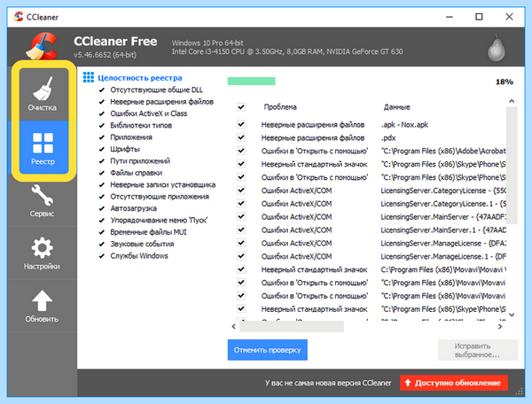Minimize the CCleaner window

tap(450, 17)
